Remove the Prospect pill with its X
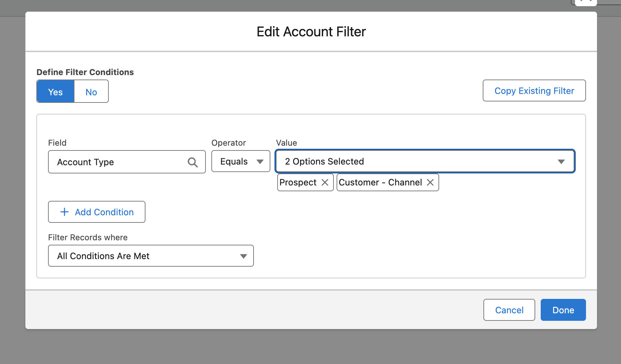The width and height of the screenshot is (621, 364). tap(325, 182)
